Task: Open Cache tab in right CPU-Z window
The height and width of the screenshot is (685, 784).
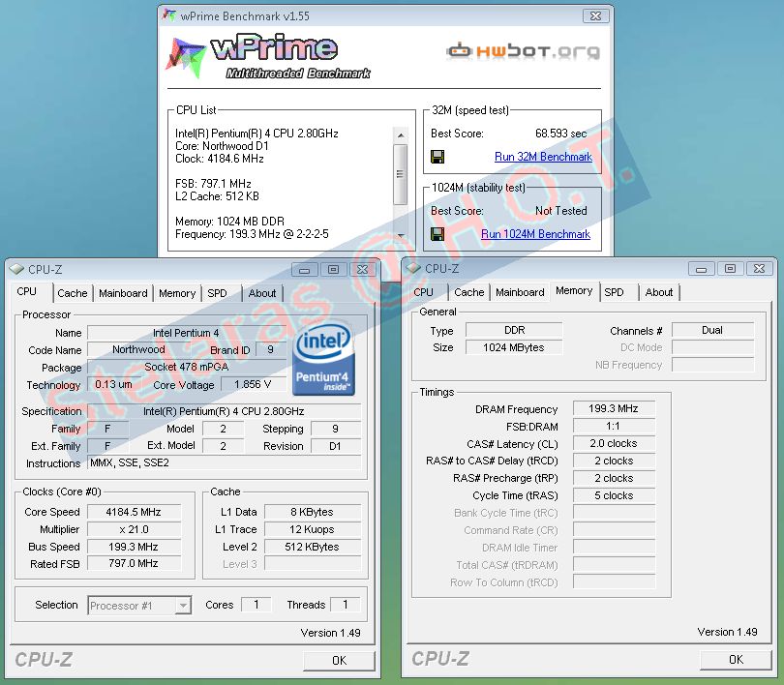Action: click(x=469, y=292)
